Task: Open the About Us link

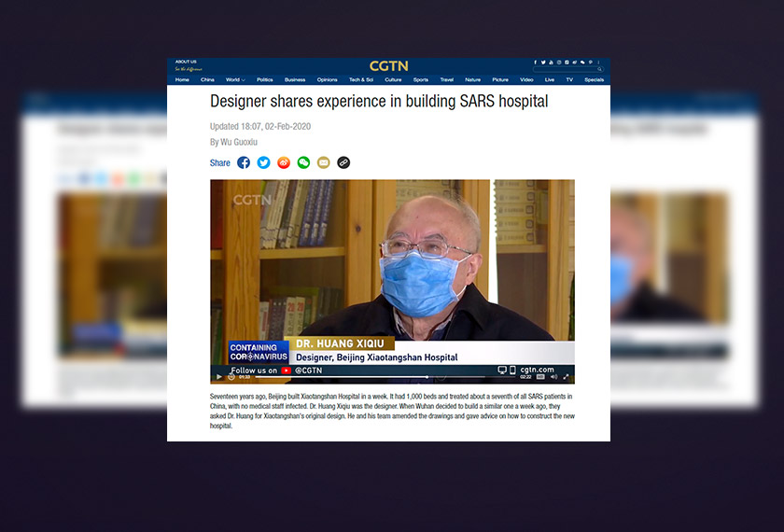Action: point(186,62)
